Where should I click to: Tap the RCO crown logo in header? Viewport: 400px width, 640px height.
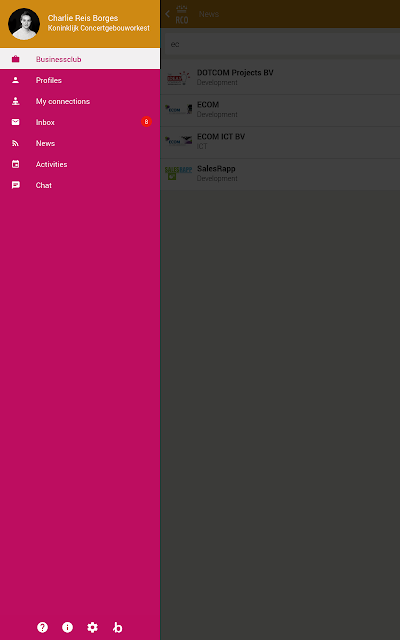pyautogui.click(x=182, y=15)
